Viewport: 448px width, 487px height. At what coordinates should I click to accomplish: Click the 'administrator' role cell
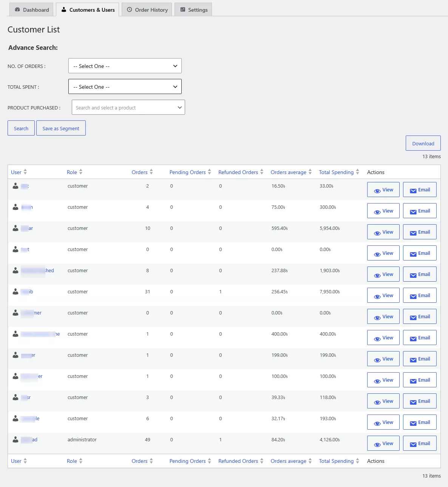coord(82,439)
